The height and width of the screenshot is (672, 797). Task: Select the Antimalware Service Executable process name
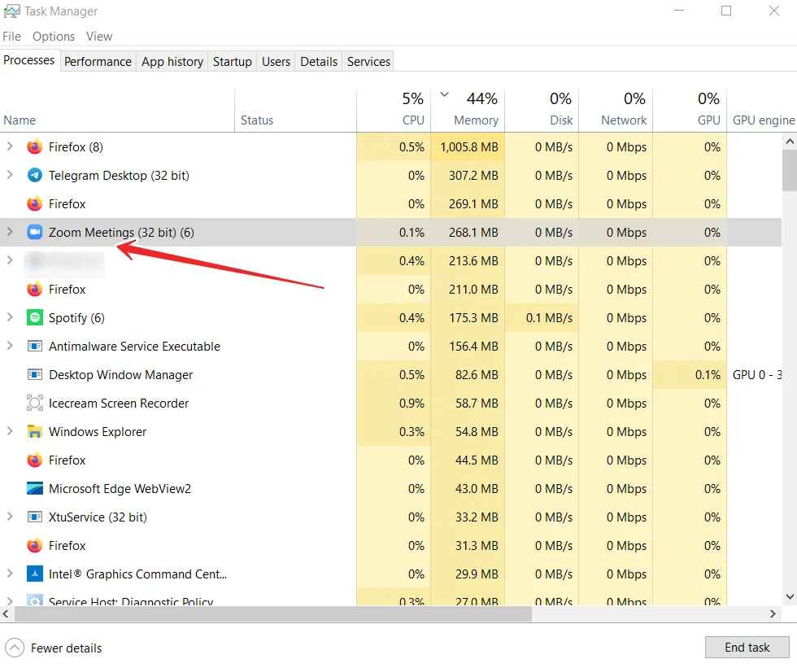tap(135, 346)
